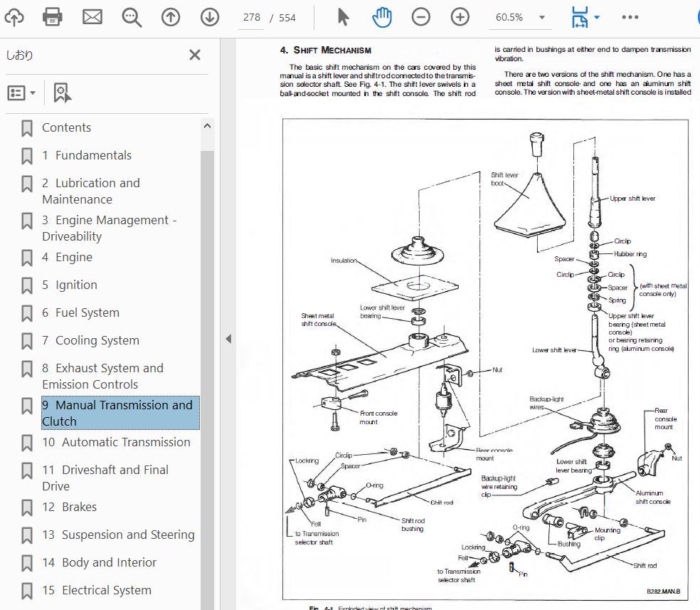
Task: Click the 'Shift lever boot' label
Action: (504, 179)
